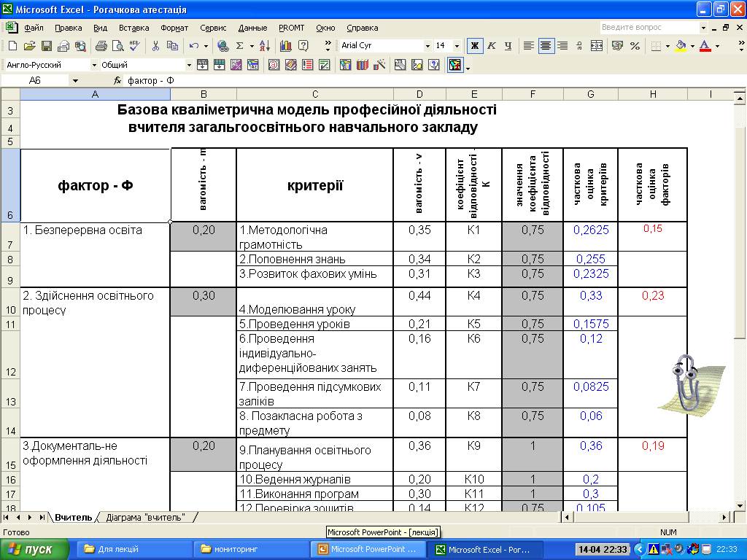Image resolution: width=747 pixels, height=560 pixels.
Task: Switch to the Діаграма "вчитель" sheet tab
Action: click(145, 517)
